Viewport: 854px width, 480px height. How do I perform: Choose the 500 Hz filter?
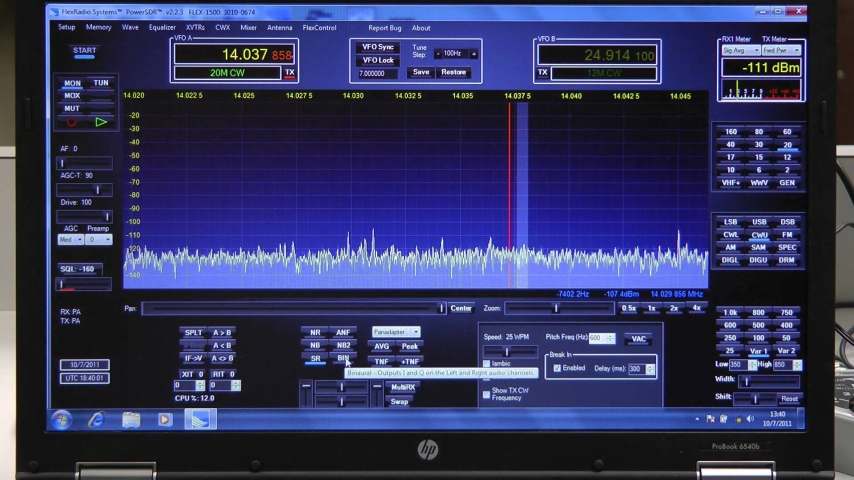tap(759, 325)
